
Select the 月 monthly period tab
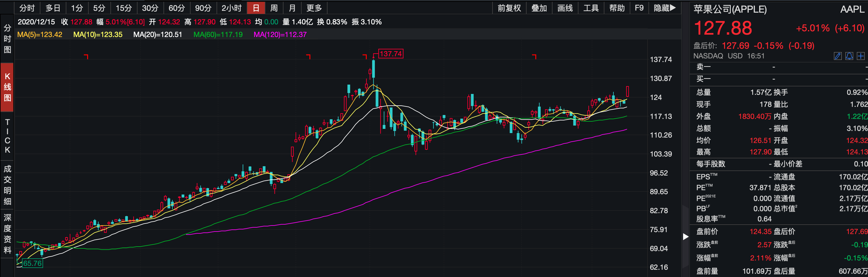coord(292,8)
